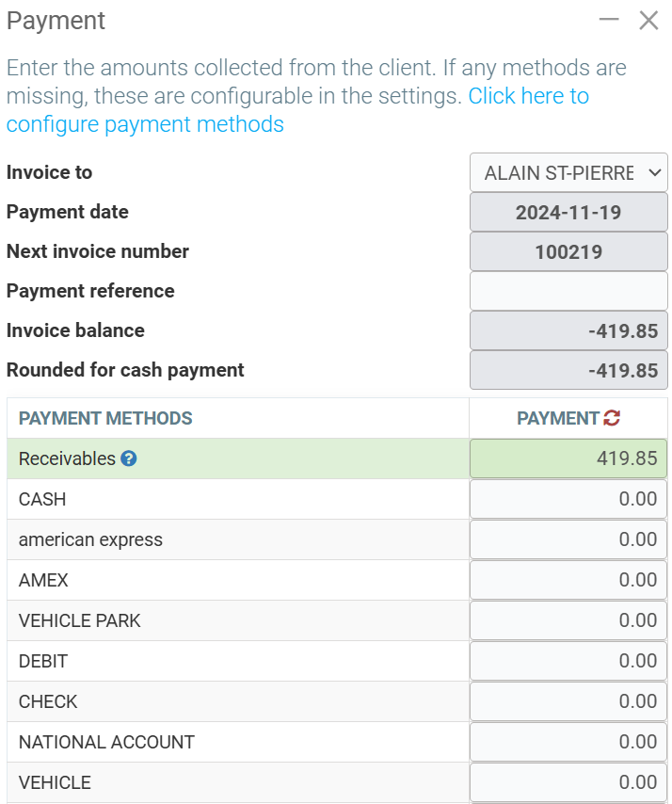This screenshot has height=804, width=672.
Task: Click the Receivables help question mark icon
Action: coord(129,459)
